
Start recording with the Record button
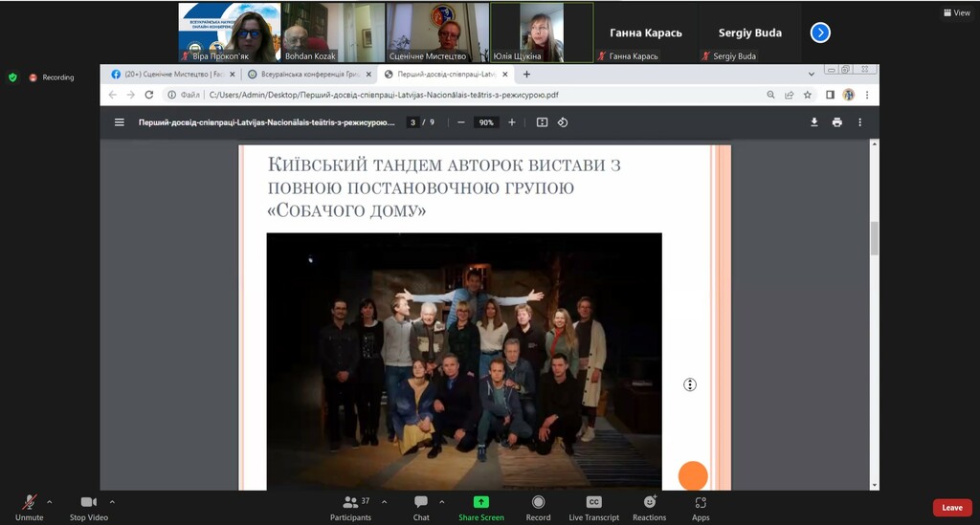point(538,503)
